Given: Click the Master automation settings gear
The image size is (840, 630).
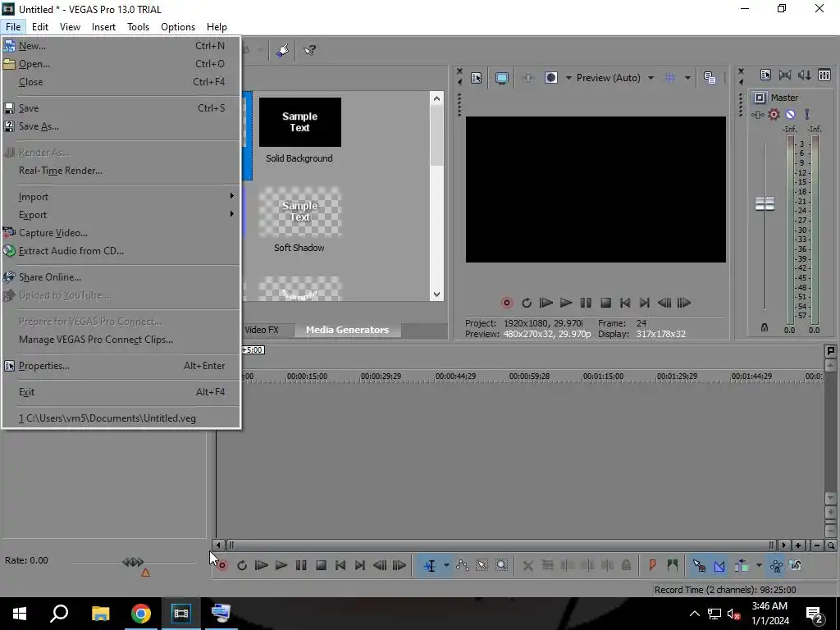Looking at the screenshot, I should [x=774, y=114].
